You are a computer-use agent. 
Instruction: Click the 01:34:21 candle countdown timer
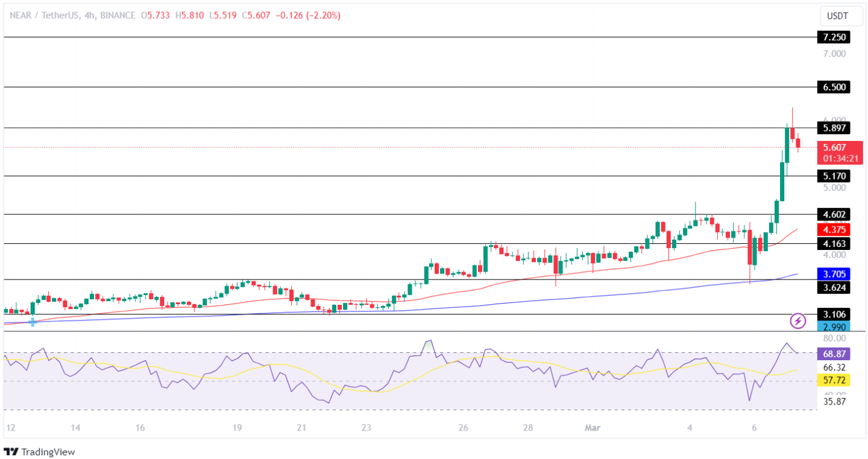pos(840,159)
